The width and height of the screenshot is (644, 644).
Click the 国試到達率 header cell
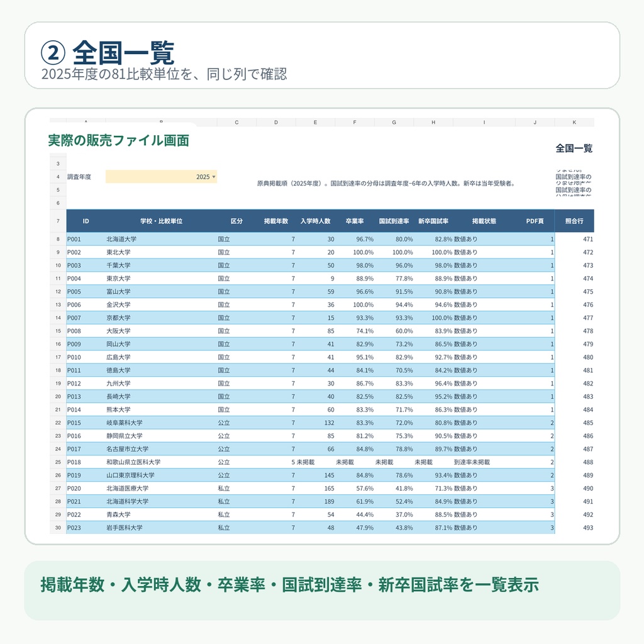[394, 221]
